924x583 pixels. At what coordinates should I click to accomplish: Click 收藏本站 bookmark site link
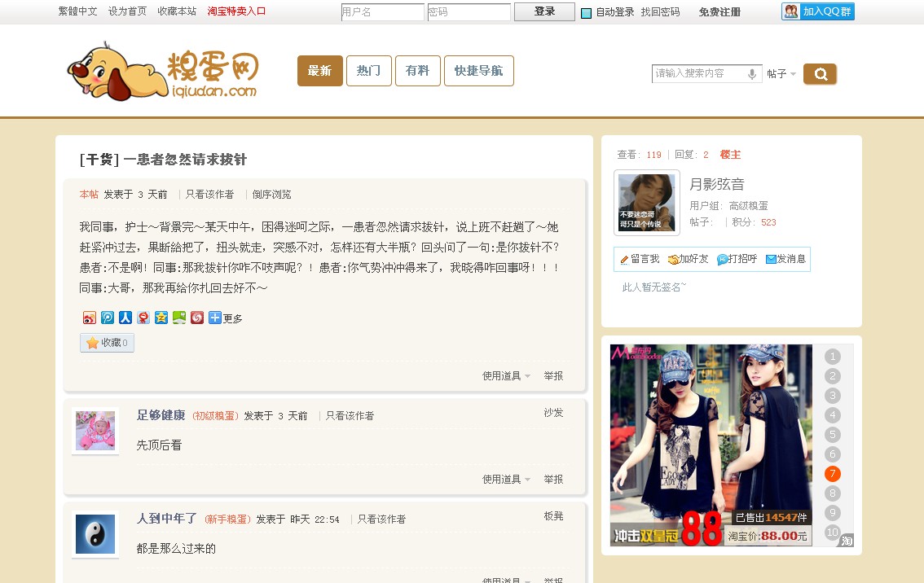177,11
